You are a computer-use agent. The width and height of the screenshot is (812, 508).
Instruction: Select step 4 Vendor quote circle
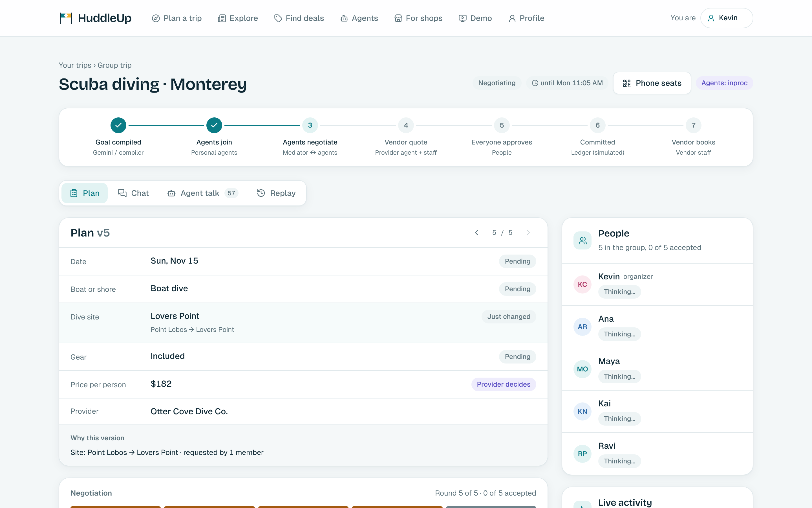406,125
